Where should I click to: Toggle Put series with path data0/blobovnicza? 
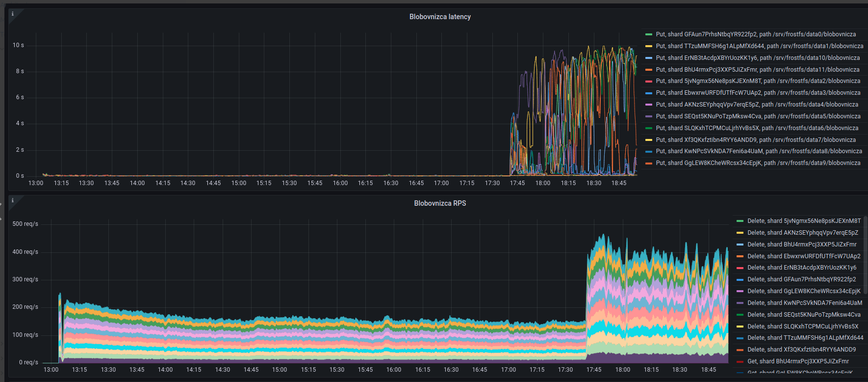[x=756, y=34]
